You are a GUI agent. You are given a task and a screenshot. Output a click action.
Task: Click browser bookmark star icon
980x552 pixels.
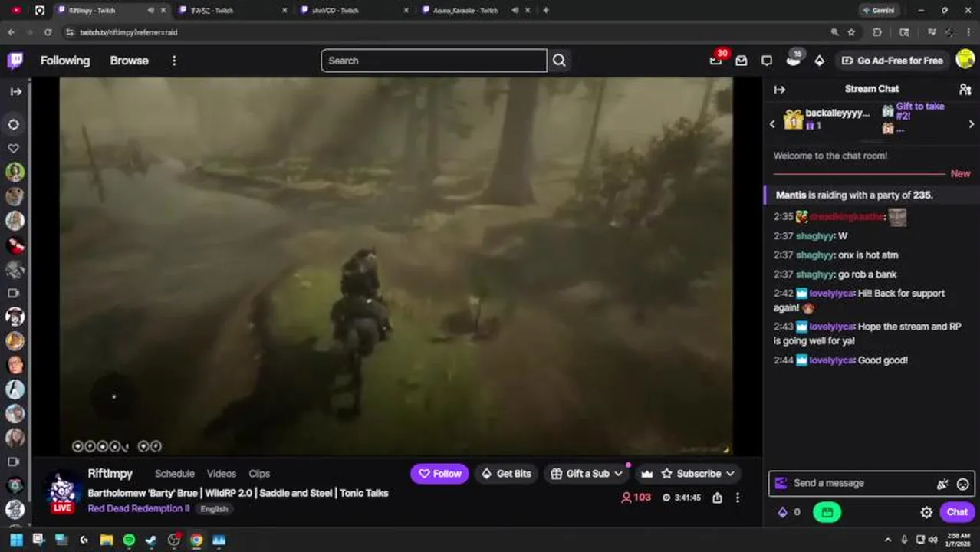click(851, 32)
